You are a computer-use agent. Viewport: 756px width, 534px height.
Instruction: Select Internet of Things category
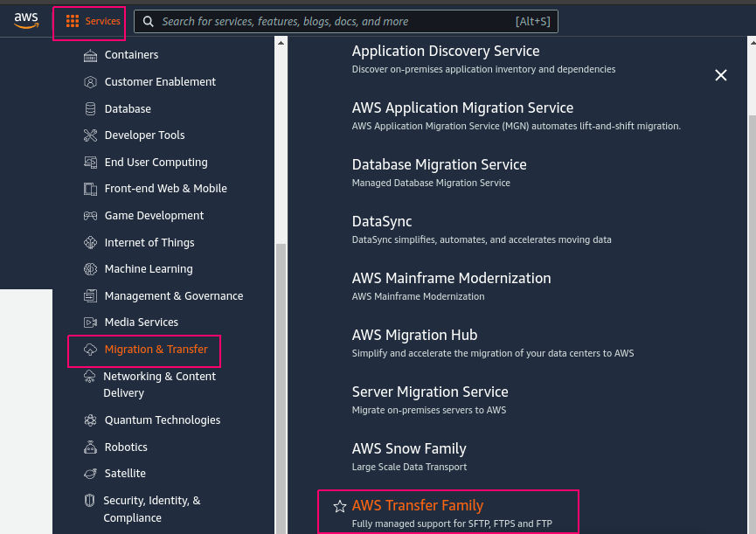point(149,242)
